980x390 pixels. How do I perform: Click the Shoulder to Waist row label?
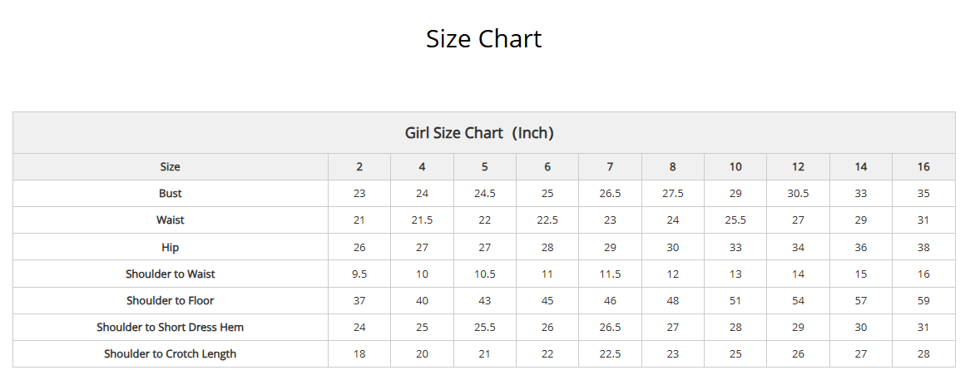(x=170, y=274)
